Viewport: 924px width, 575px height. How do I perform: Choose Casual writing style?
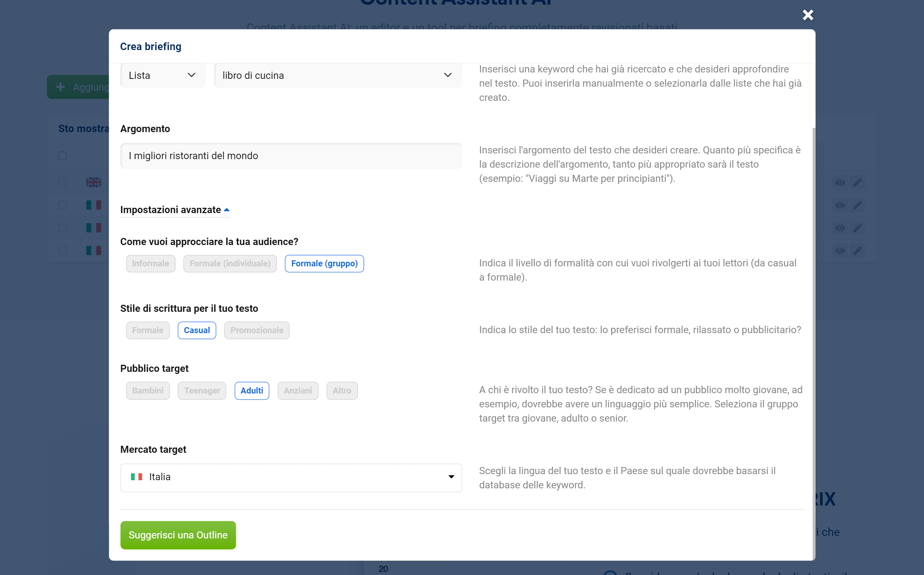tap(197, 330)
